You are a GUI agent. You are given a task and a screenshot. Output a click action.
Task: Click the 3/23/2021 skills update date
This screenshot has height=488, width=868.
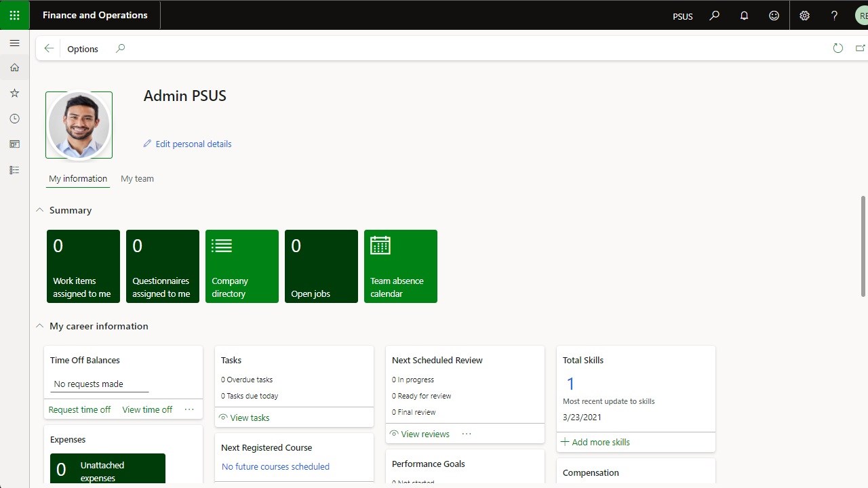[582, 418]
